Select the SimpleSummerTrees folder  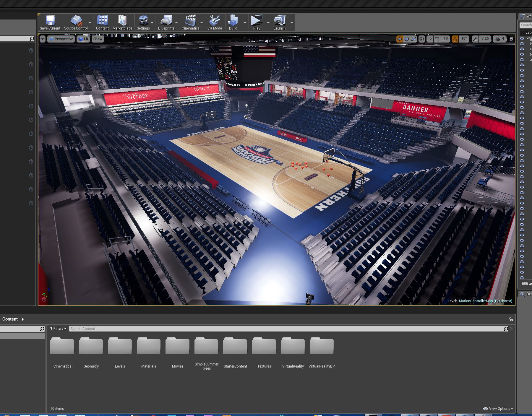click(x=206, y=354)
